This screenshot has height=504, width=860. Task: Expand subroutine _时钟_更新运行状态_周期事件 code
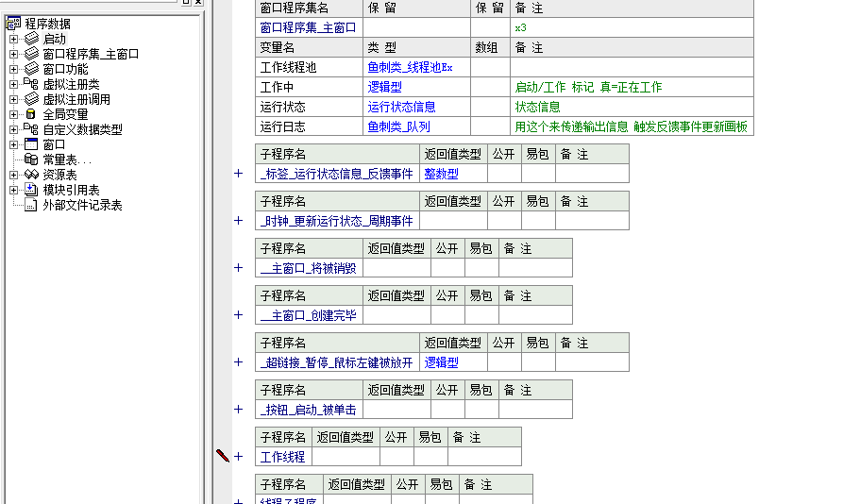point(238,221)
